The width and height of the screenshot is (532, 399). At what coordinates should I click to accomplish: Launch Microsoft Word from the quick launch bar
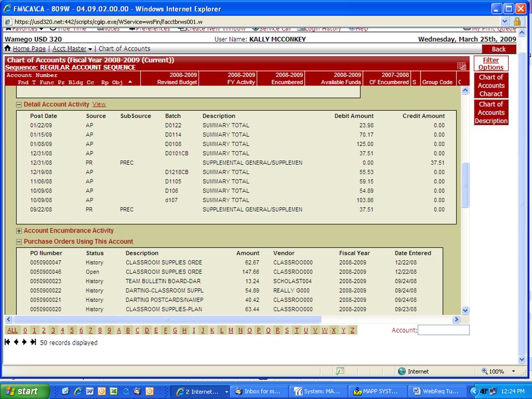[x=90, y=391]
